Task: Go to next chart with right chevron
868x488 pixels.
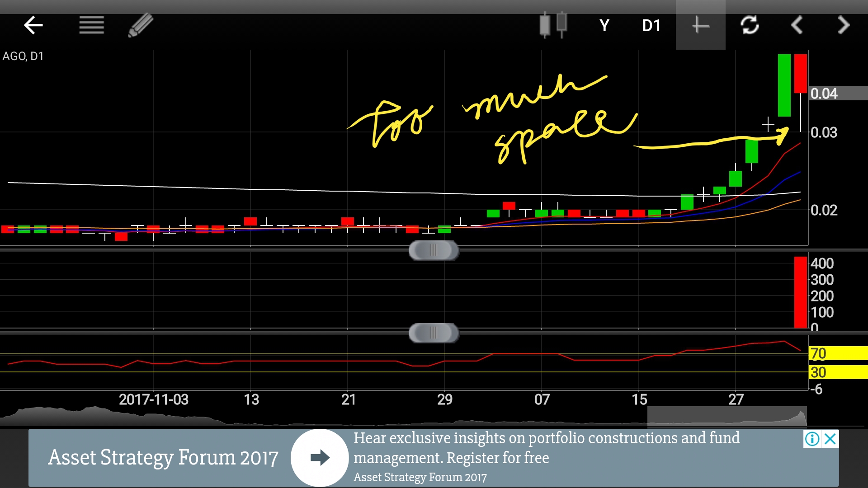Action: [844, 25]
